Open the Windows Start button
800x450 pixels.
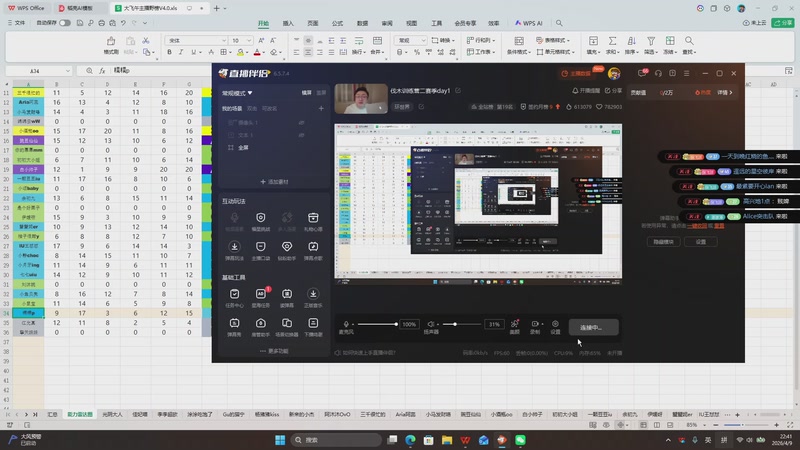point(280,440)
